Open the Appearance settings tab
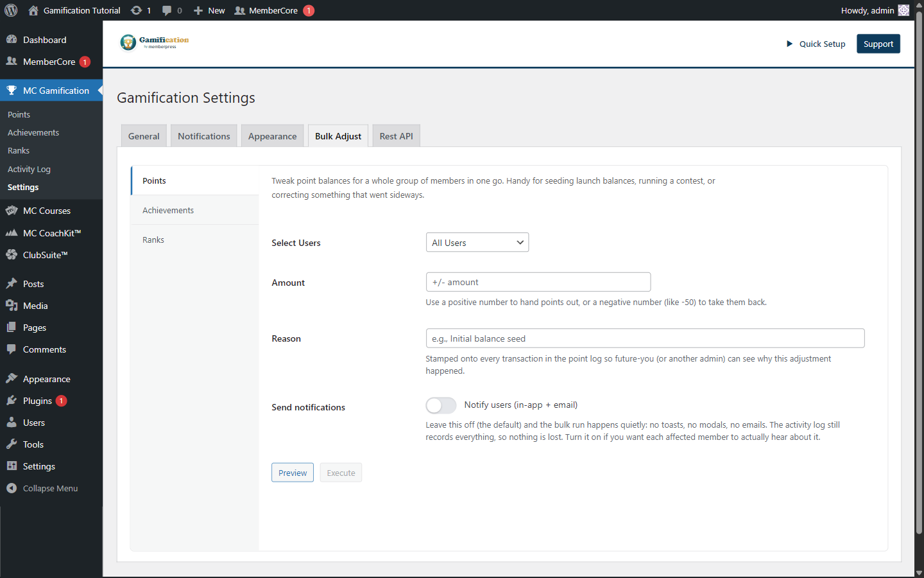The width and height of the screenshot is (924, 578). [x=272, y=136]
